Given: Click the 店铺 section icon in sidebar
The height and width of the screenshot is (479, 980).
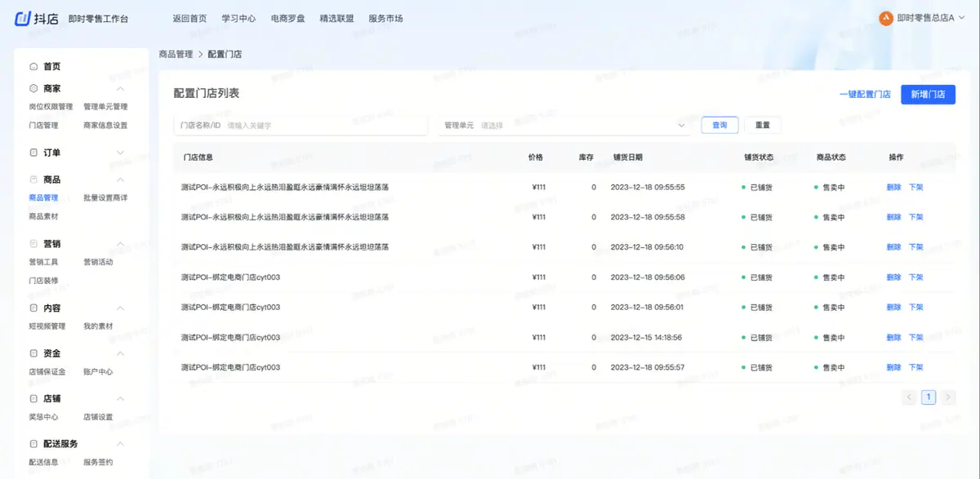Looking at the screenshot, I should [33, 399].
